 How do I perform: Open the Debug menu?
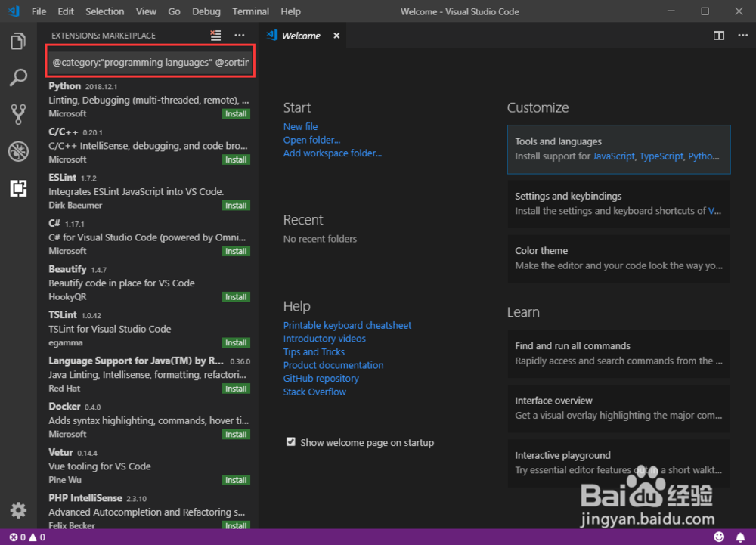(x=206, y=11)
